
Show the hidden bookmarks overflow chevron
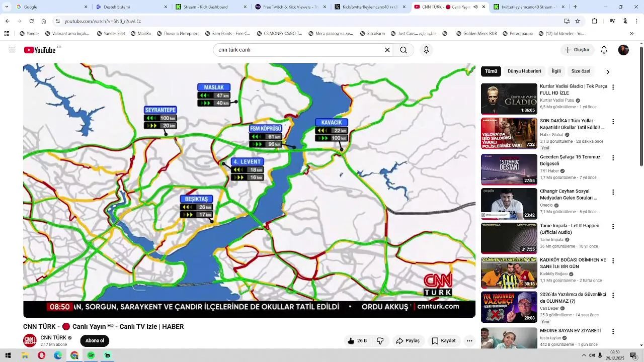pyautogui.click(x=632, y=34)
